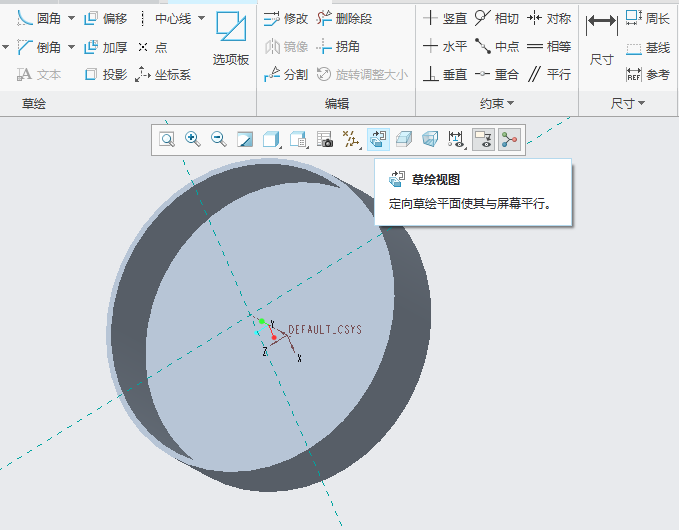The width and height of the screenshot is (679, 530).
Task: Click the 草绘 group label
Action: click(34, 103)
